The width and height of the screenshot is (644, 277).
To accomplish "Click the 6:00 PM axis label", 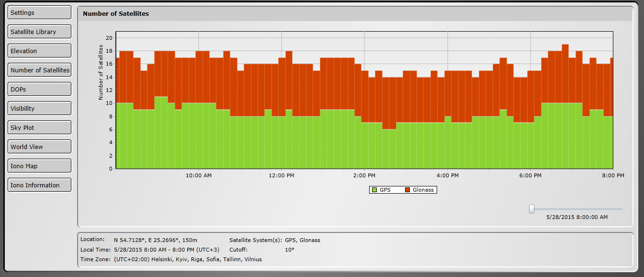I will (531, 176).
